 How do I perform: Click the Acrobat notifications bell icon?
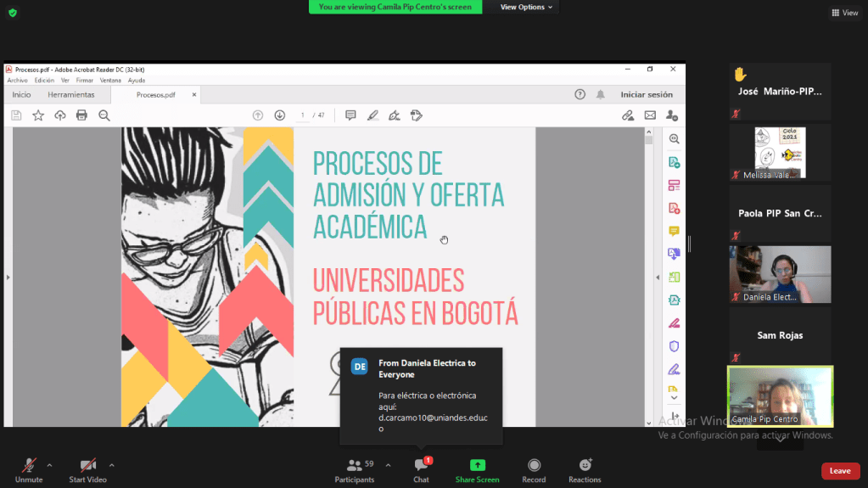coord(601,94)
